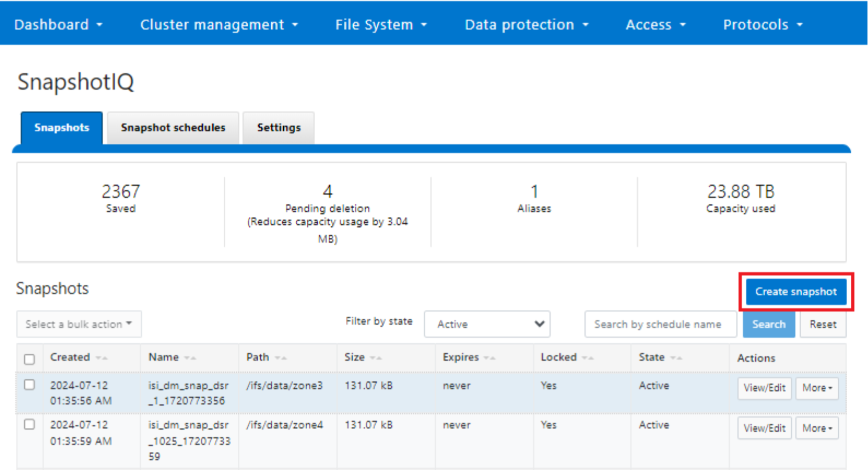Focus the Search by schedule name field
This screenshot has height=470, width=868.
click(x=661, y=324)
